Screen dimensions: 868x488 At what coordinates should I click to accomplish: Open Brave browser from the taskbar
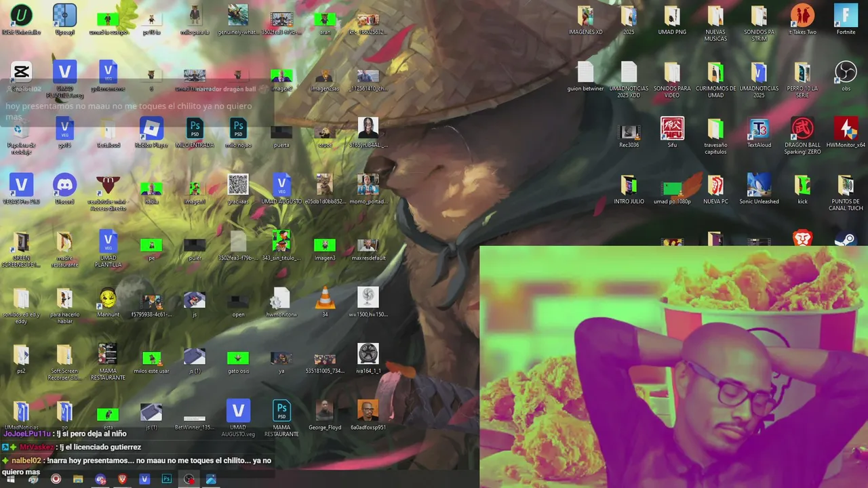coord(123,479)
